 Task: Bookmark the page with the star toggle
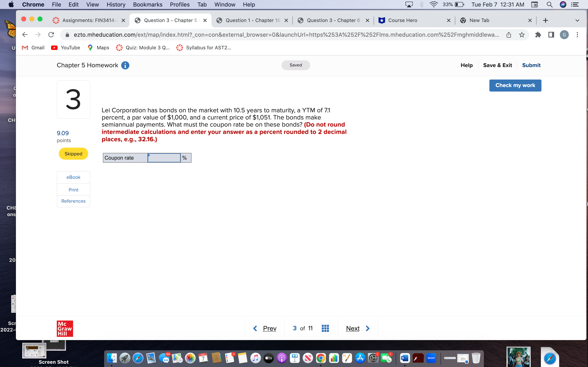click(522, 35)
